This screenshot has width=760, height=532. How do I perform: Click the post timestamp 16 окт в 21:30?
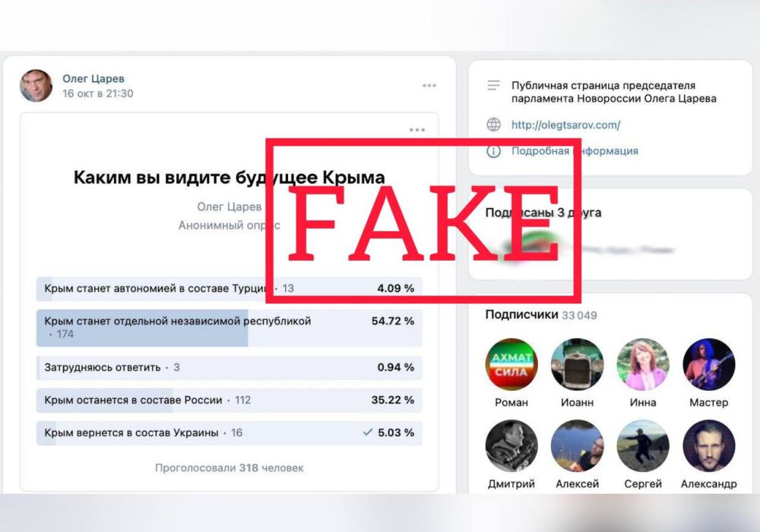tap(97, 93)
